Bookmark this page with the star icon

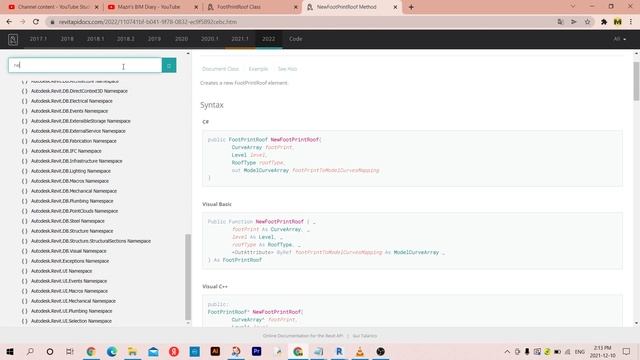[587, 22]
